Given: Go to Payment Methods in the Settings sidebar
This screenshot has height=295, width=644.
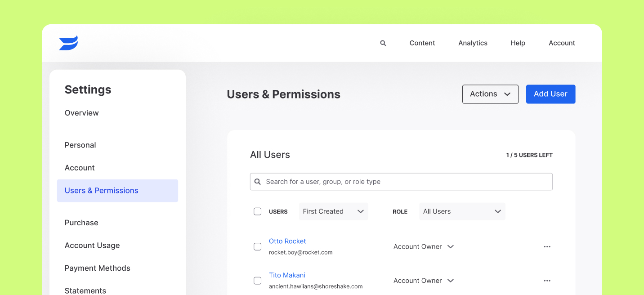Looking at the screenshot, I should (97, 268).
